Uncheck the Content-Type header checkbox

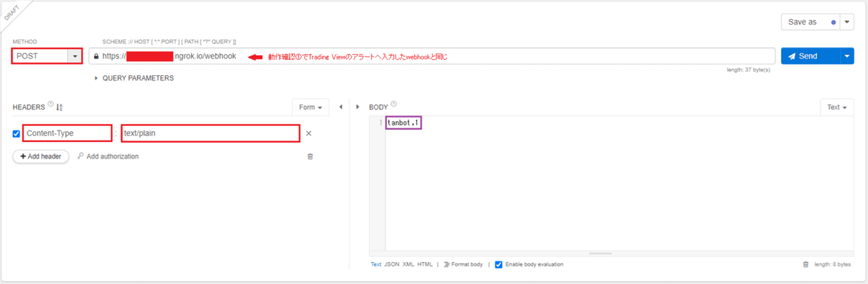17,133
